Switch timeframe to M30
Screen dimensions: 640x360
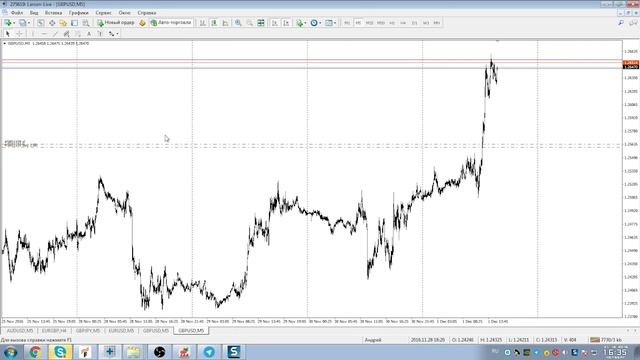[x=381, y=23]
